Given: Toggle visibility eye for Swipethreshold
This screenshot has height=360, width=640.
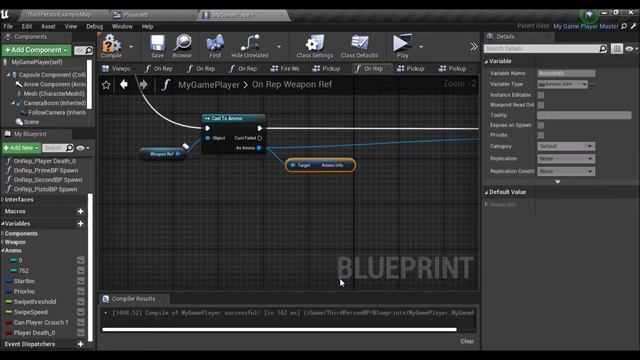Looking at the screenshot, I should point(81,302).
